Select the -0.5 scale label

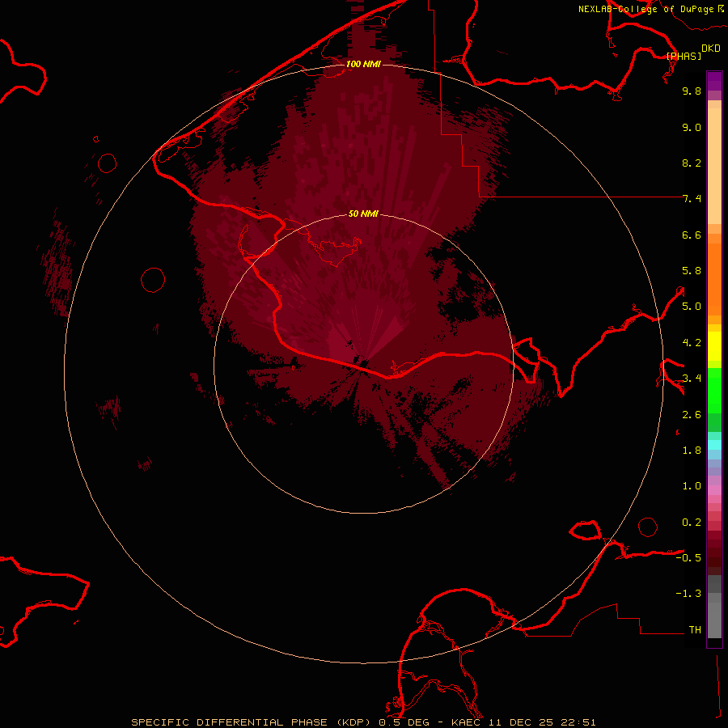tap(688, 558)
